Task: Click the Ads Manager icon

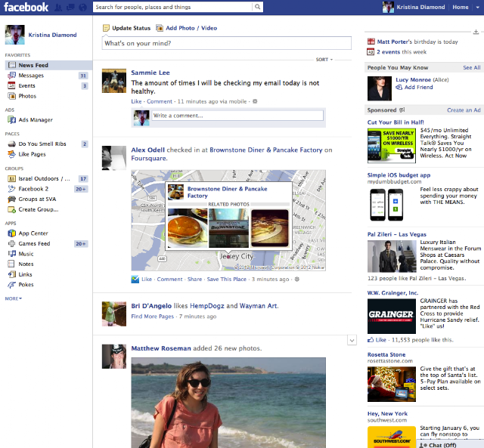Action: [12, 119]
